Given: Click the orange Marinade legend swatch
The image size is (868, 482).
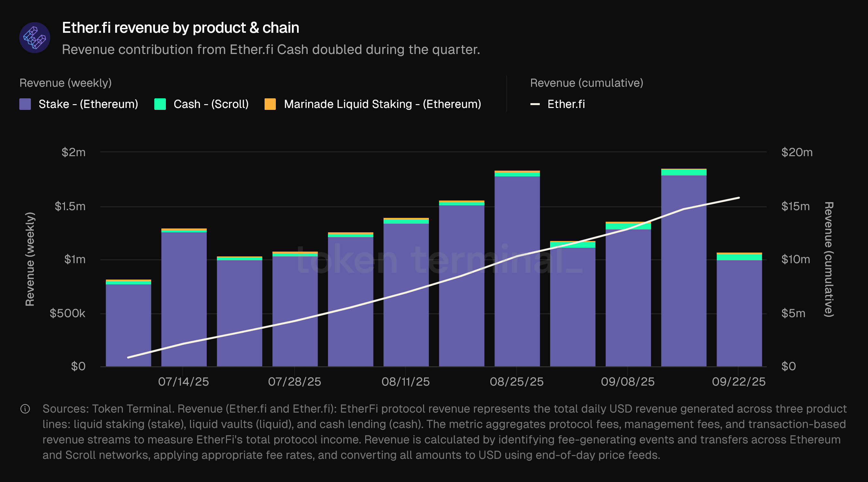Looking at the screenshot, I should pyautogui.click(x=270, y=104).
